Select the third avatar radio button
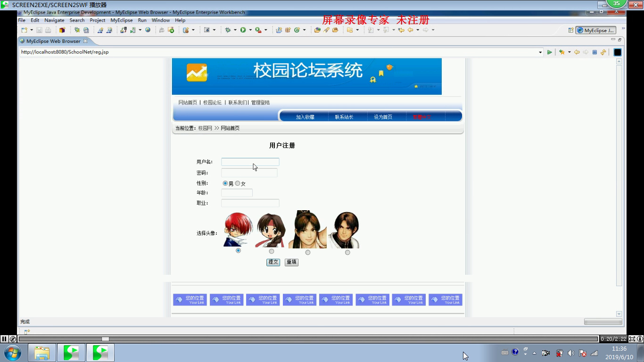This screenshot has height=362, width=644. [308, 252]
